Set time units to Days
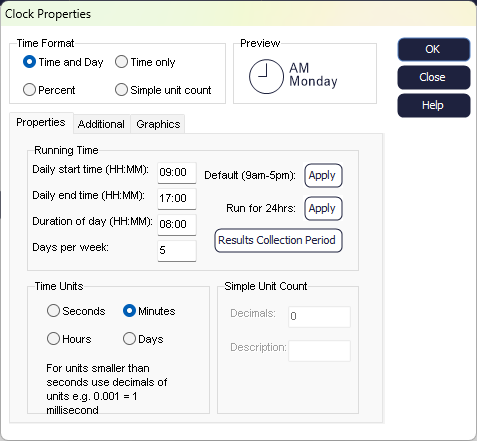The image size is (477, 441). pyautogui.click(x=129, y=339)
